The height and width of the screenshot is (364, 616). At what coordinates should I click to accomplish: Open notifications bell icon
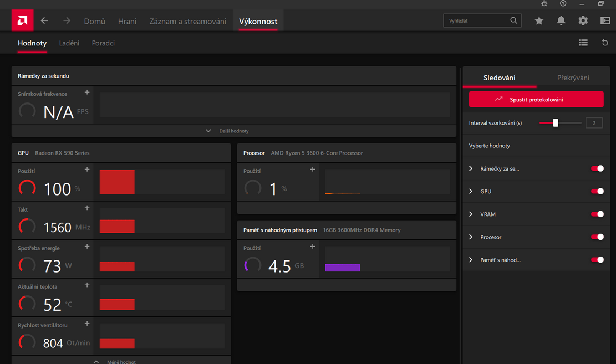[x=561, y=21]
